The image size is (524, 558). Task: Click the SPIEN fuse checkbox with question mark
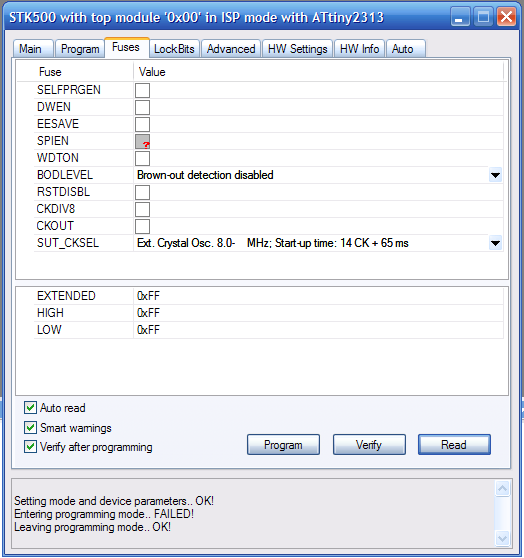(142, 141)
